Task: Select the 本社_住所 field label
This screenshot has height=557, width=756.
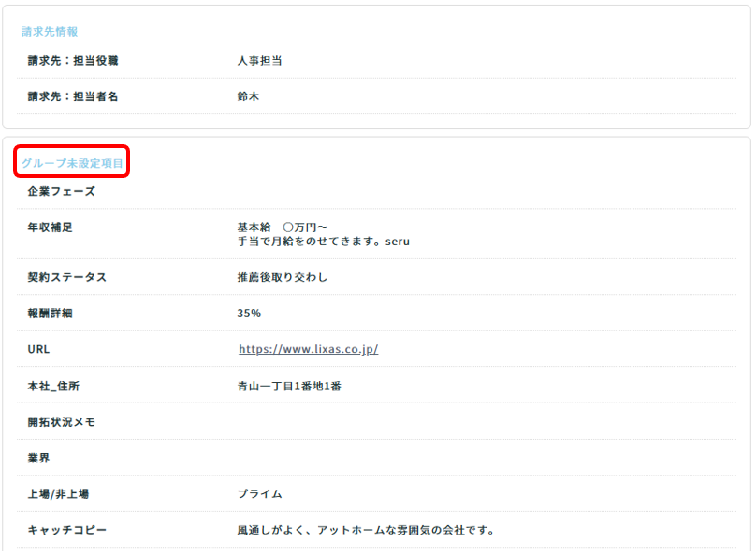Action: tap(54, 386)
